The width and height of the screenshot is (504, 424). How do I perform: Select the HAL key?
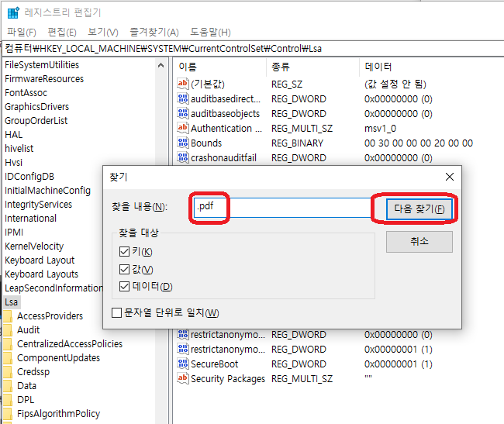(x=13, y=135)
